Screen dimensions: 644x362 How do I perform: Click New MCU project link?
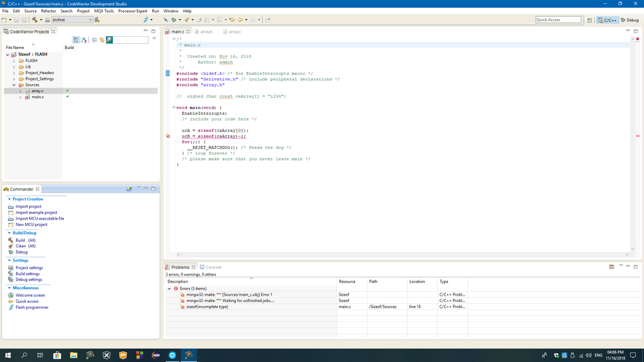click(31, 225)
